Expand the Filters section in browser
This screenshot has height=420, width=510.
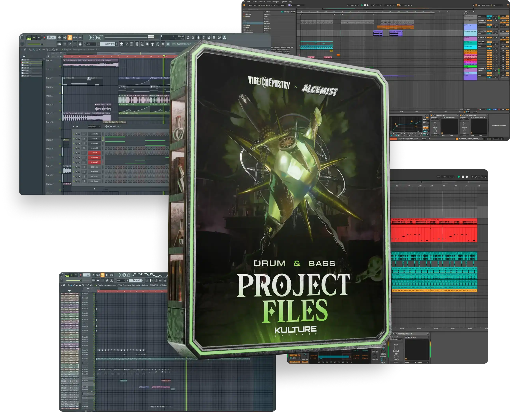tap(267, 12)
